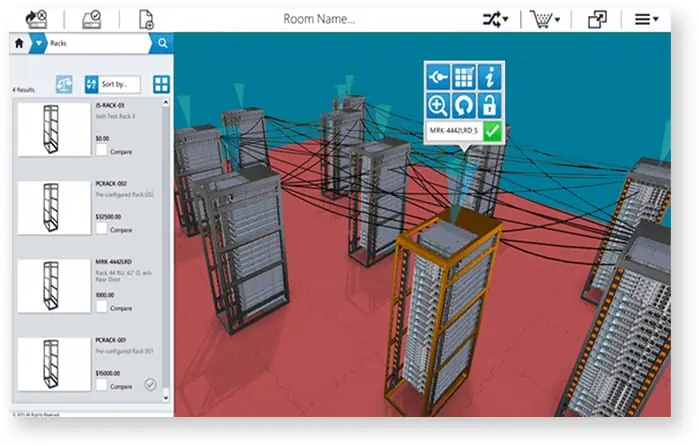Open the hamburger menu dropdown
The height and width of the screenshot is (445, 698).
pos(646,19)
